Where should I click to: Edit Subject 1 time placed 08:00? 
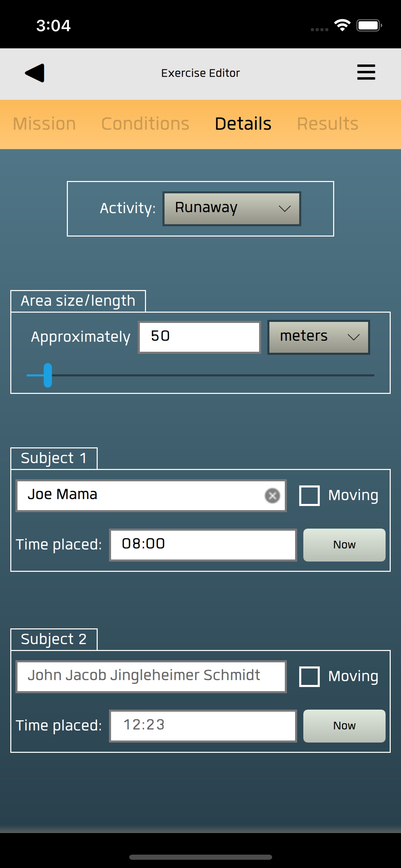[203, 545]
